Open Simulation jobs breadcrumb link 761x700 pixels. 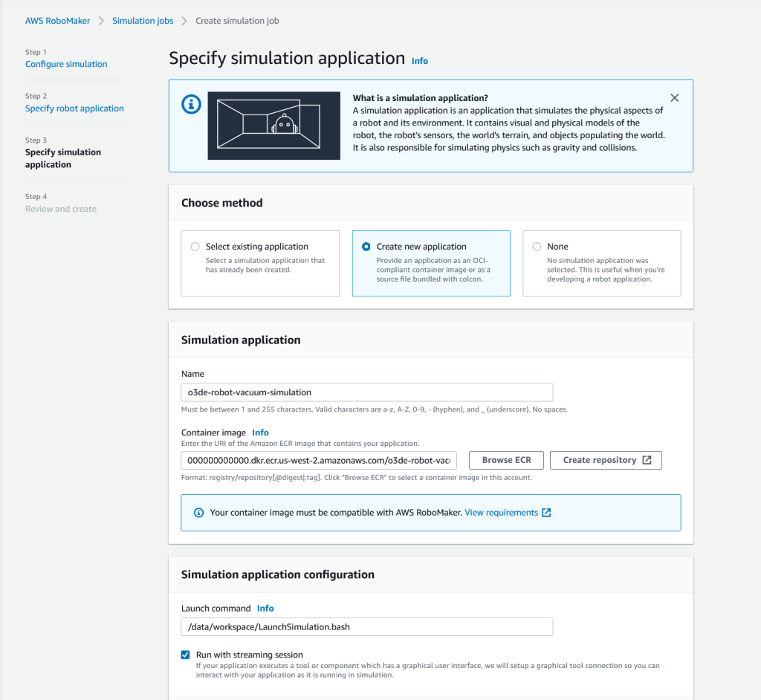(x=143, y=21)
